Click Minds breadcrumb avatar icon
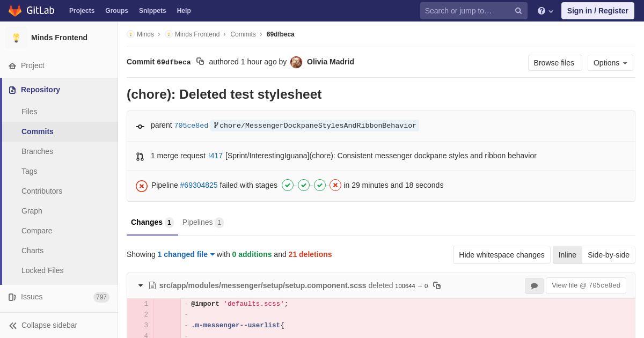644x338 pixels. pos(130,34)
